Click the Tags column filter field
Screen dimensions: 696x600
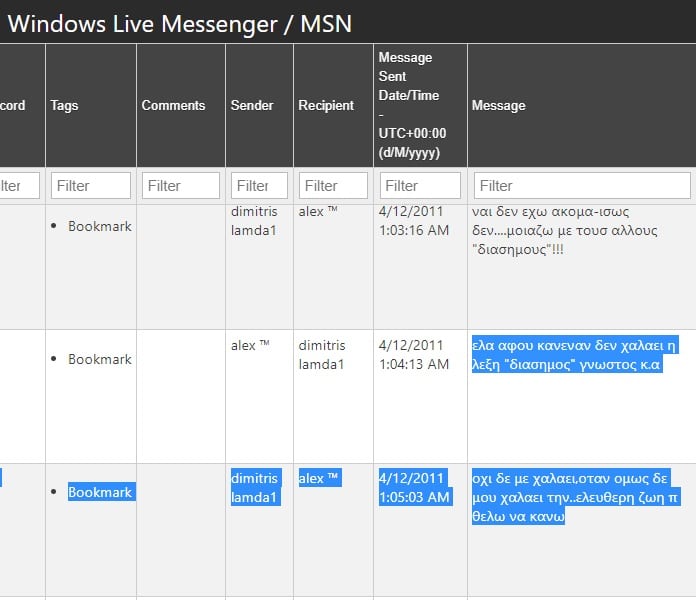(91, 186)
